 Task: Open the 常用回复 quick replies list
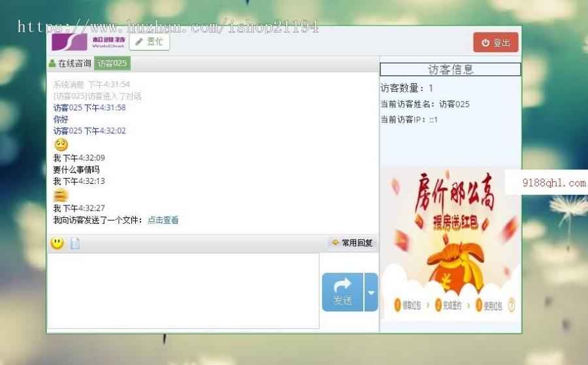[353, 243]
